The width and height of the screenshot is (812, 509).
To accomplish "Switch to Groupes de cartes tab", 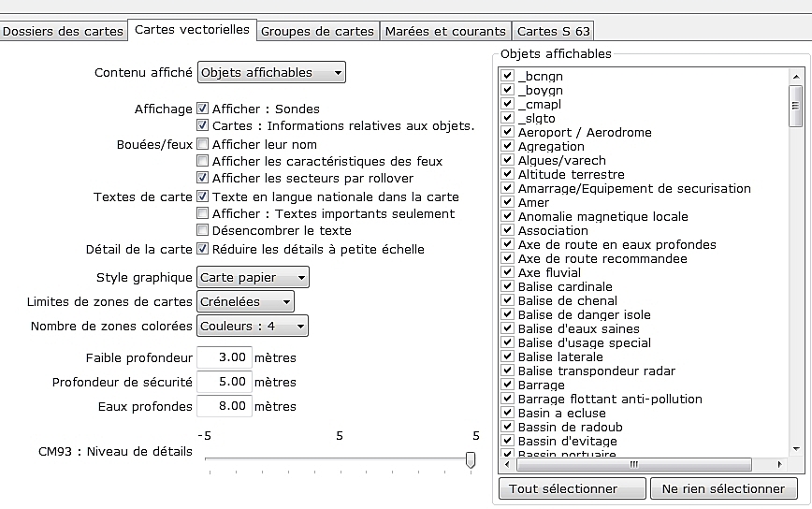I will coord(317,31).
